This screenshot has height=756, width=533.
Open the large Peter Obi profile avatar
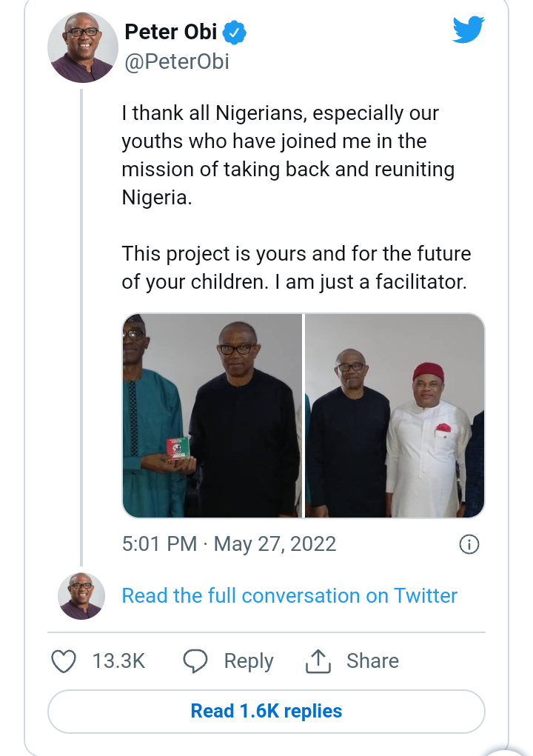pyautogui.click(x=82, y=47)
